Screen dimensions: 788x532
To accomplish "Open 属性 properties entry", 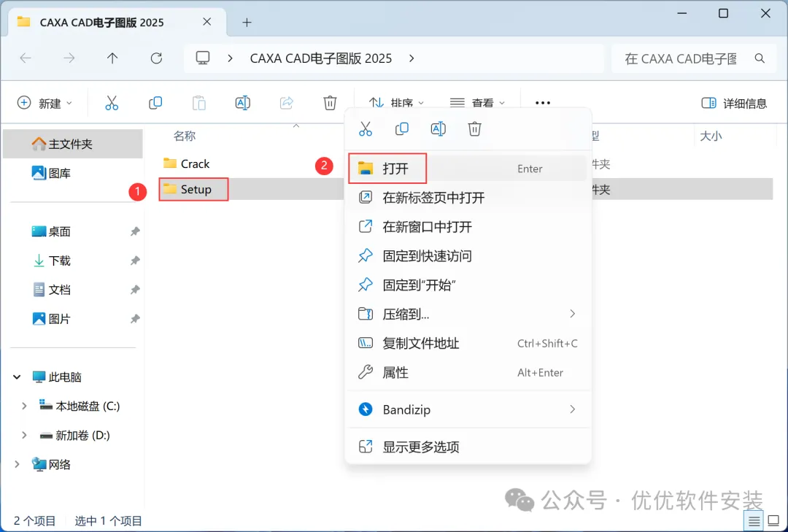I will (x=468, y=373).
